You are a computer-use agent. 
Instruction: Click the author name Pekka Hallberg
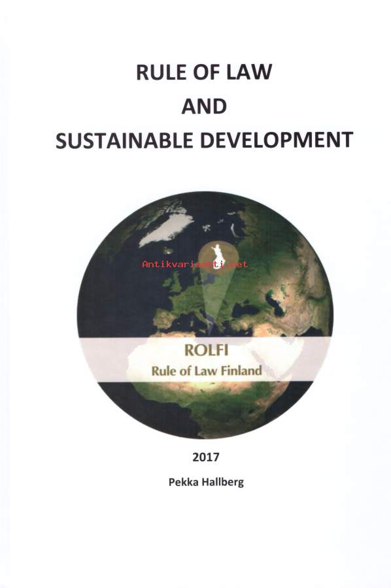click(206, 482)
